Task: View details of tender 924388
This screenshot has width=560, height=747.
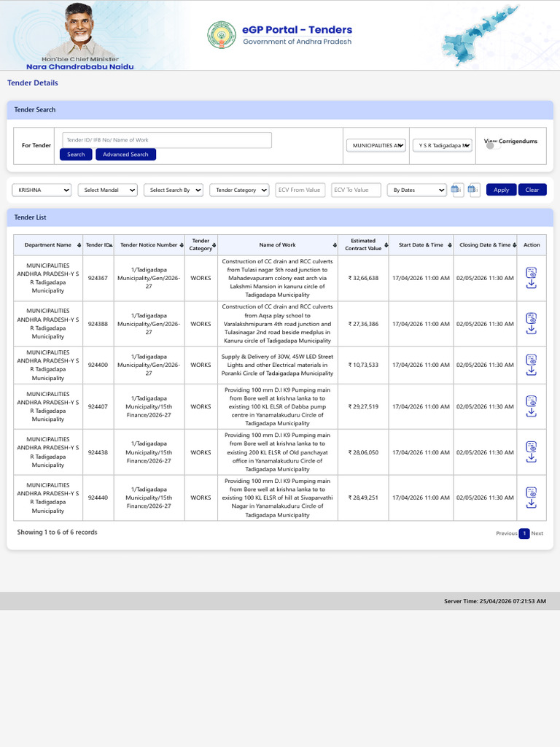Action: point(531,318)
